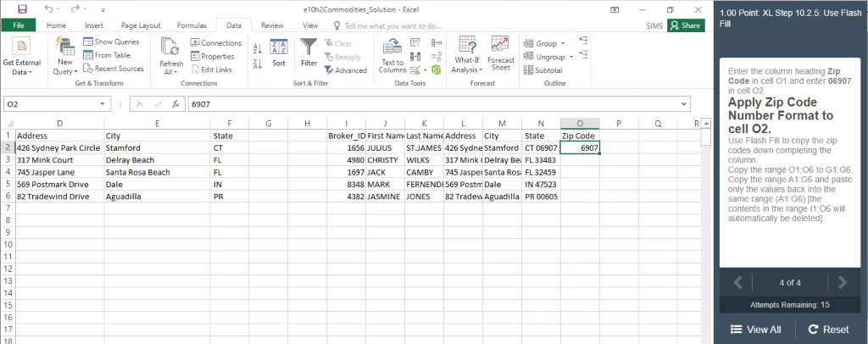The image size is (868, 344).
Task: Click cell with 426 Sydney Park Circle
Action: (59, 148)
